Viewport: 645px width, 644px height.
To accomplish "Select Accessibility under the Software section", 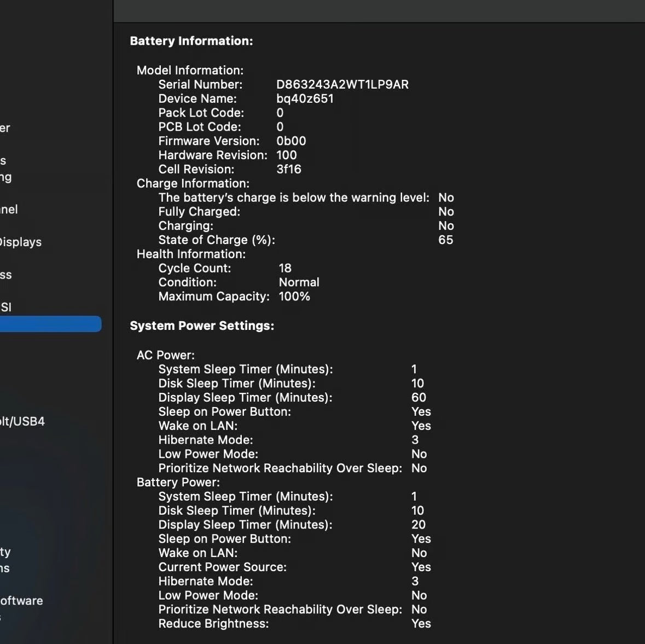I will point(5,552).
